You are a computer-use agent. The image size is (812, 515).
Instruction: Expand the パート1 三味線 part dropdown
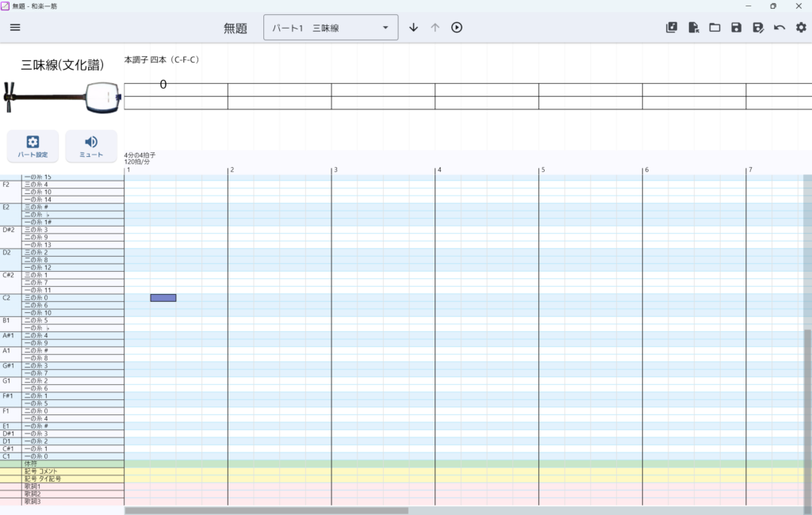coord(321,28)
